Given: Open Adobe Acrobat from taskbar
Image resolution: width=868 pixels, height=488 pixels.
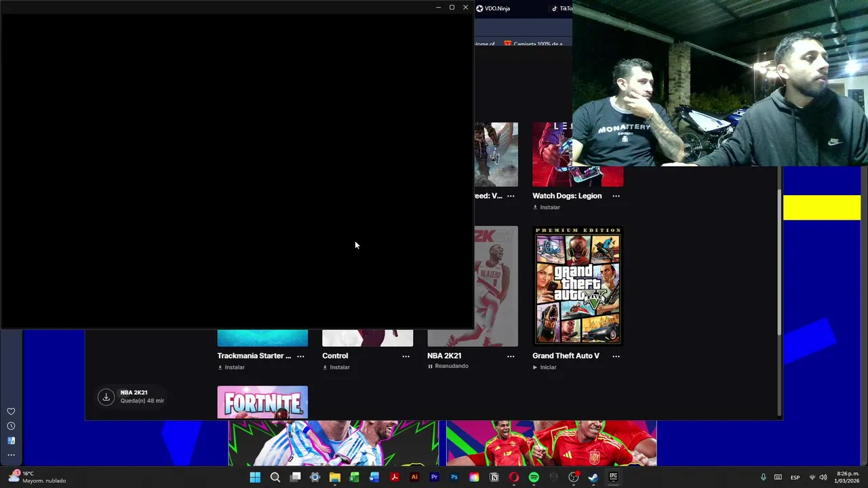Looking at the screenshot, I should (x=394, y=477).
